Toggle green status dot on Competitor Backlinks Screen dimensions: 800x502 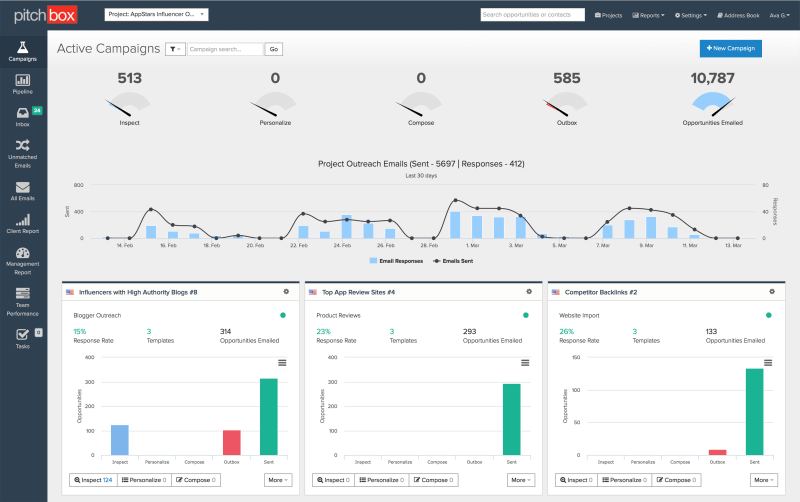(770, 315)
